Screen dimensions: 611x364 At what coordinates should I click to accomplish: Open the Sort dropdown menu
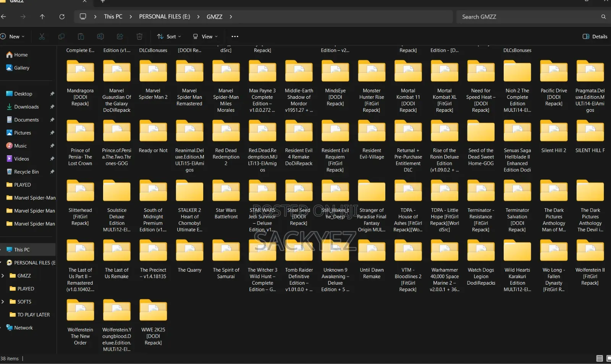point(169,37)
